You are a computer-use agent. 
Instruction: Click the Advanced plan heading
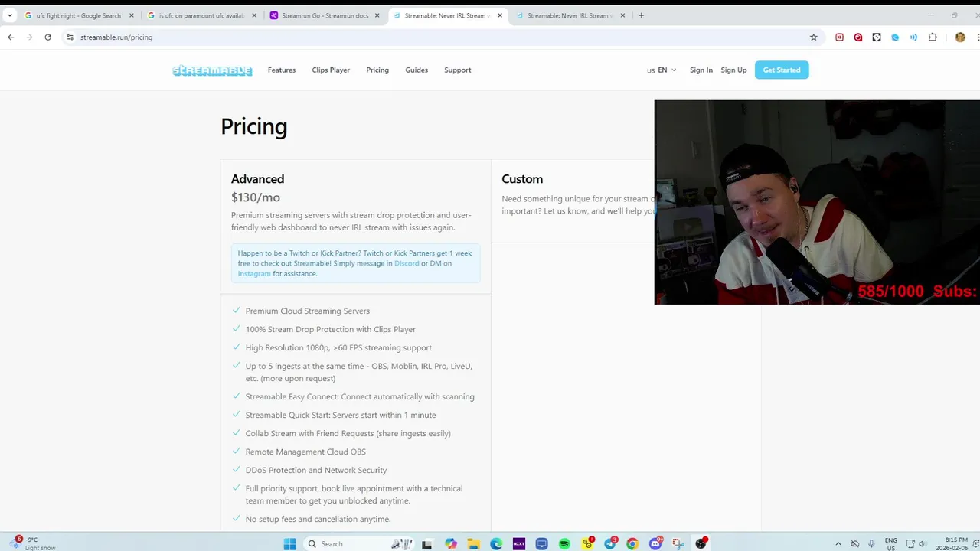point(257,179)
